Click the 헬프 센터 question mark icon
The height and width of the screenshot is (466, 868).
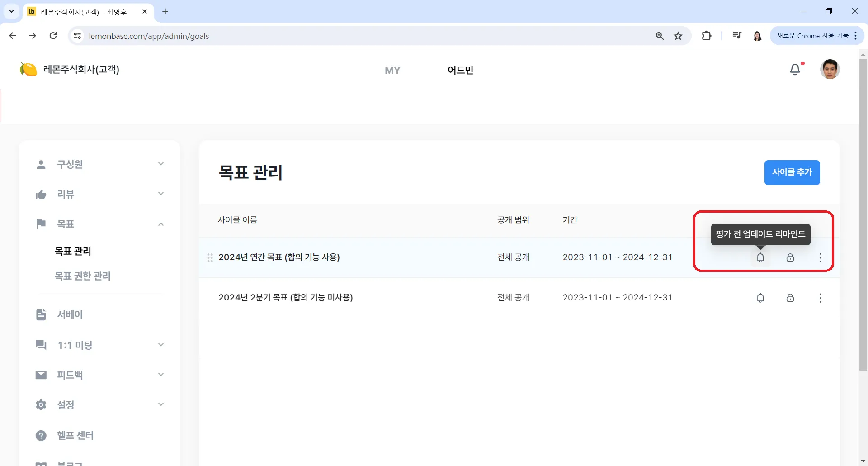pyautogui.click(x=41, y=435)
